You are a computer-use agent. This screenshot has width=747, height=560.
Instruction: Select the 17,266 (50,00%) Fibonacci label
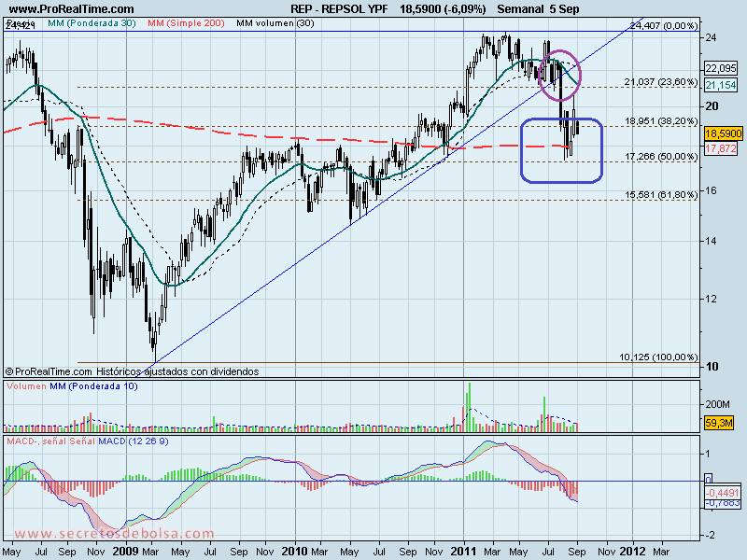pyautogui.click(x=661, y=156)
